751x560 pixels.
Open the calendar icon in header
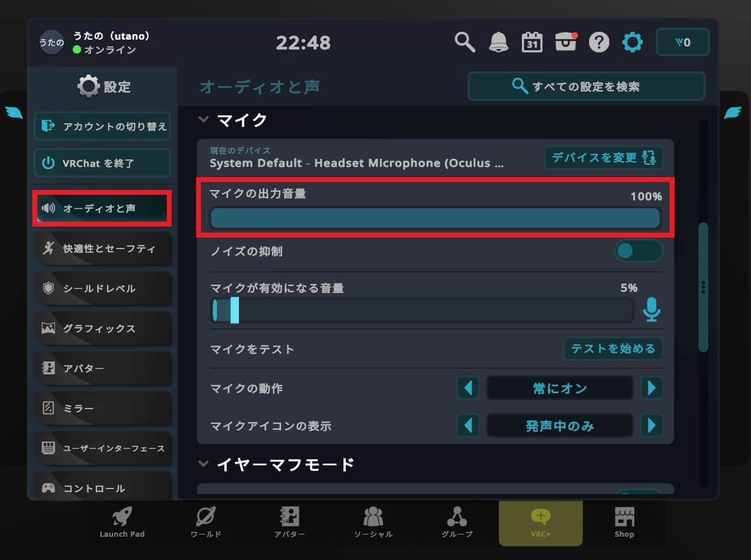pos(532,42)
